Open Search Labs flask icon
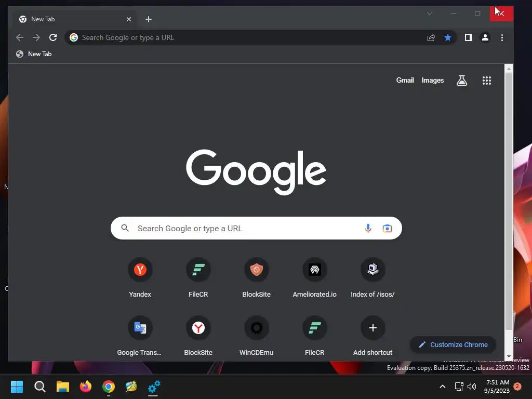 (462, 81)
